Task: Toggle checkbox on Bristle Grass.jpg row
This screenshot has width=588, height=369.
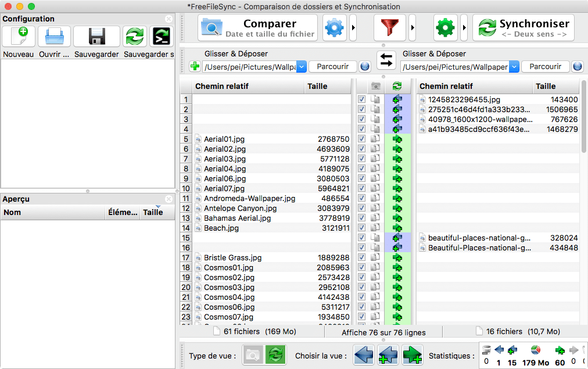Action: click(x=361, y=257)
